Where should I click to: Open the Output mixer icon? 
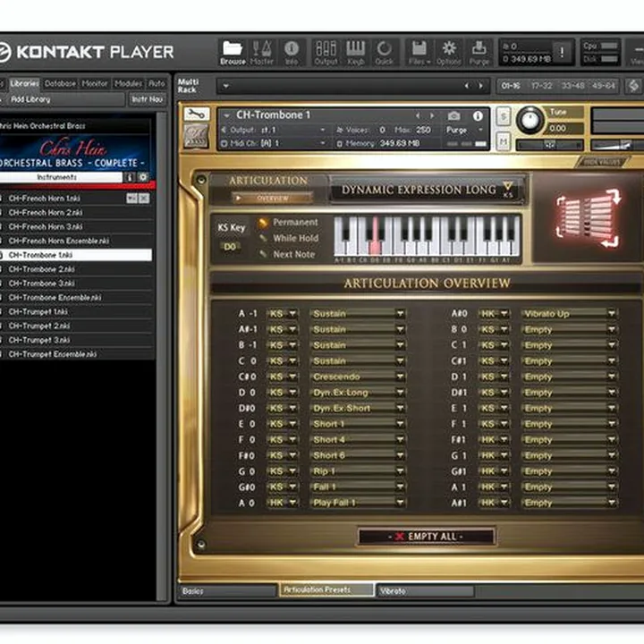(x=326, y=53)
